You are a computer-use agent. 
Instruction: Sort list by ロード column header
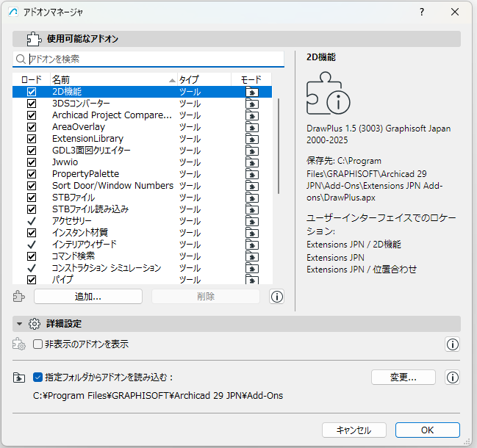click(x=32, y=80)
